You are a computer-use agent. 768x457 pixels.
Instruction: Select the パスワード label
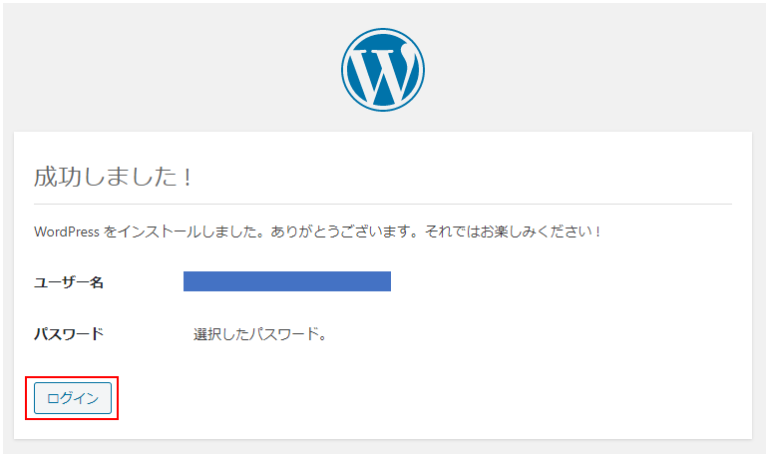pos(69,334)
